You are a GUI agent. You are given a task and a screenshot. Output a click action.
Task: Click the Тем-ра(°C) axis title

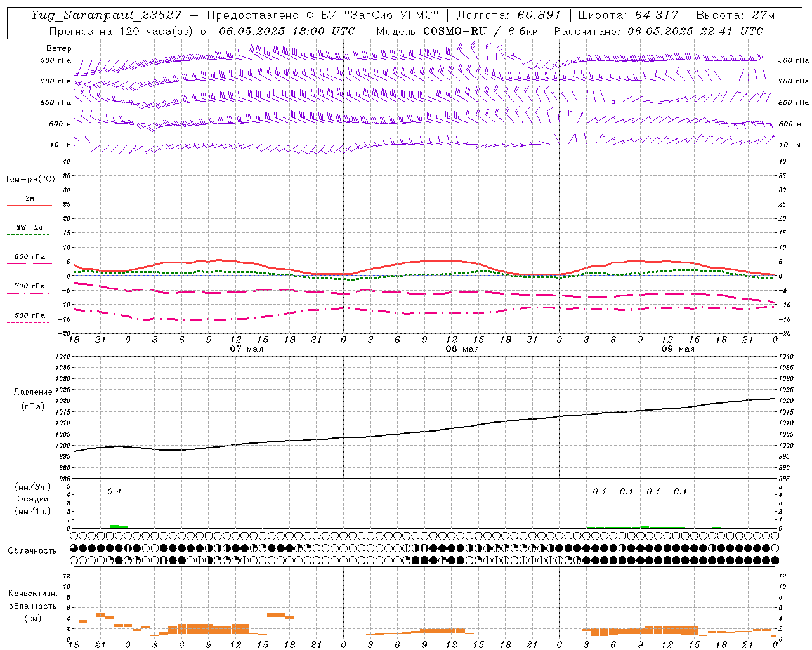tap(30, 180)
